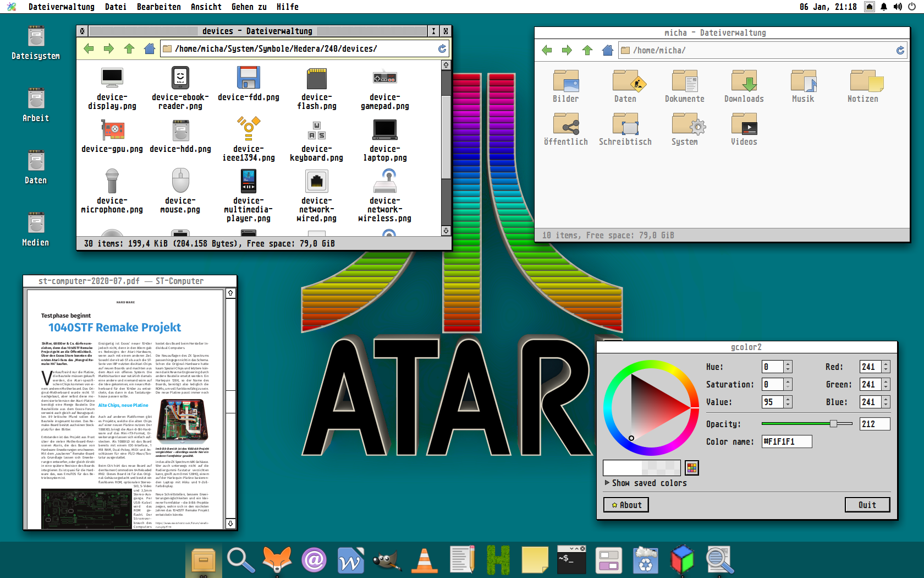The image size is (924, 578).
Task: Click the About button in gcolor2
Action: point(626,505)
